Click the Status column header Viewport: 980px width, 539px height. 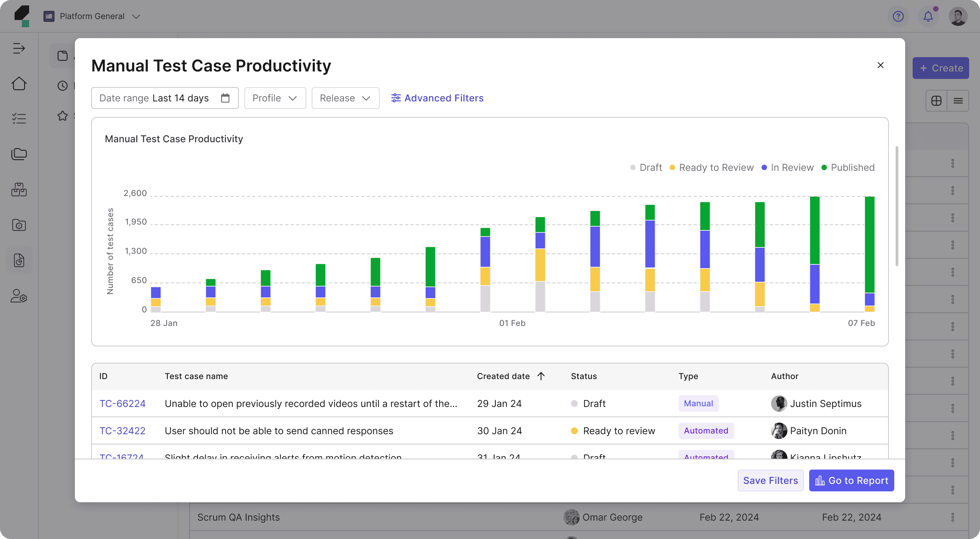[584, 376]
